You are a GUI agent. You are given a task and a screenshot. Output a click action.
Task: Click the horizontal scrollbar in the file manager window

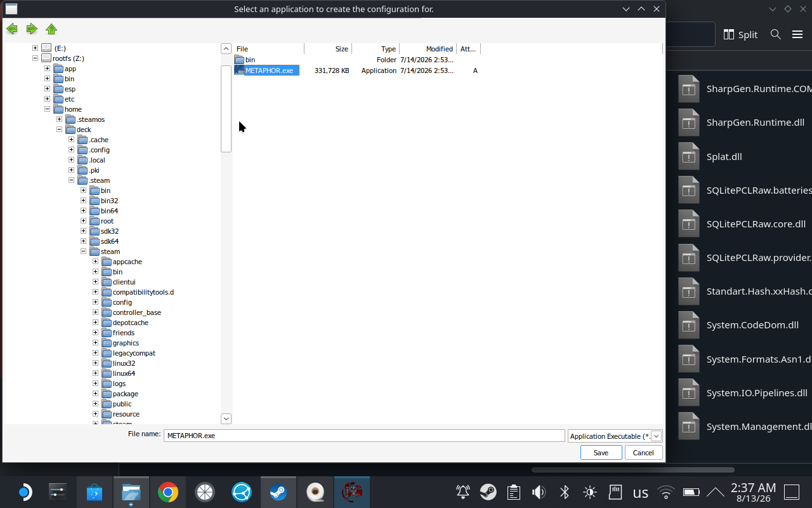tap(633, 470)
